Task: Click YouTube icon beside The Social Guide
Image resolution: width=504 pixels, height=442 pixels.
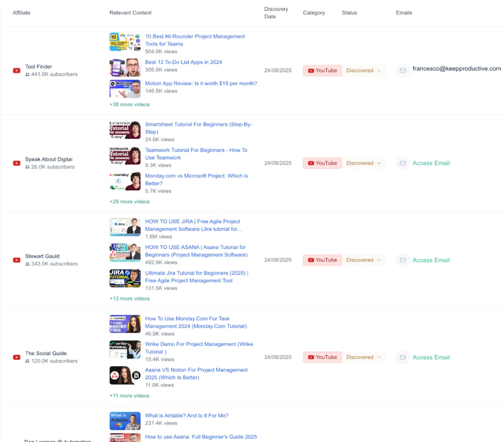Action: (x=17, y=357)
